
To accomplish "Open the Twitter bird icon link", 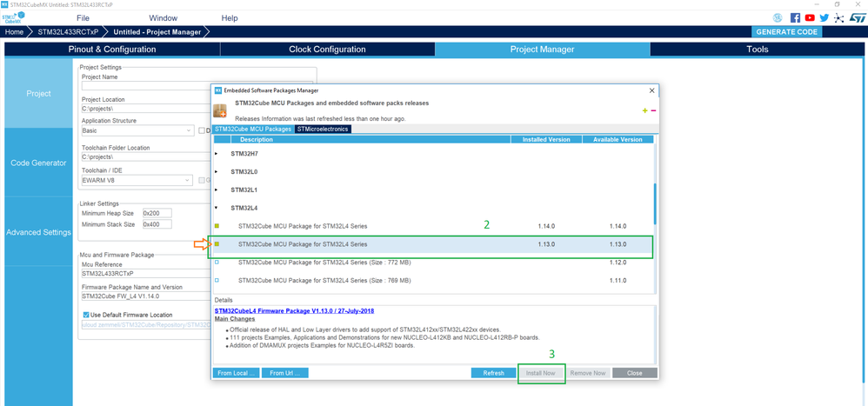I will pos(825,17).
